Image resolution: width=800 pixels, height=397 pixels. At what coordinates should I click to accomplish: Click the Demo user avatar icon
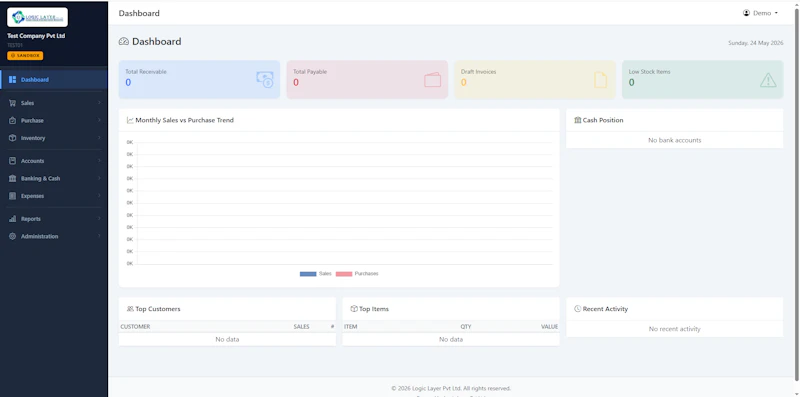[746, 13]
